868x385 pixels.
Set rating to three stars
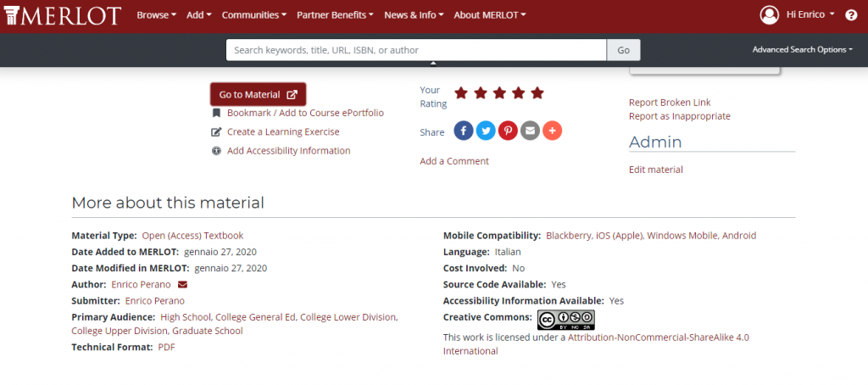coord(499,93)
